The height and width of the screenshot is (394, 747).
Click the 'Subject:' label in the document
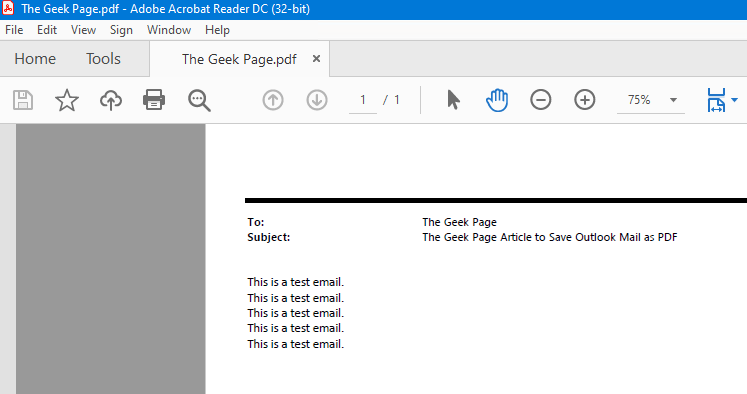pos(269,237)
